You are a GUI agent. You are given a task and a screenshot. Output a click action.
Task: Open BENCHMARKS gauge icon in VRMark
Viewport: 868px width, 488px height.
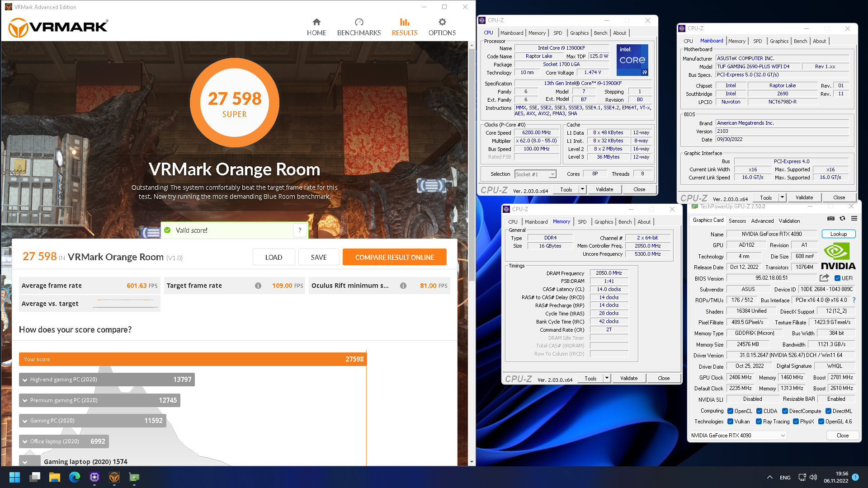359,22
